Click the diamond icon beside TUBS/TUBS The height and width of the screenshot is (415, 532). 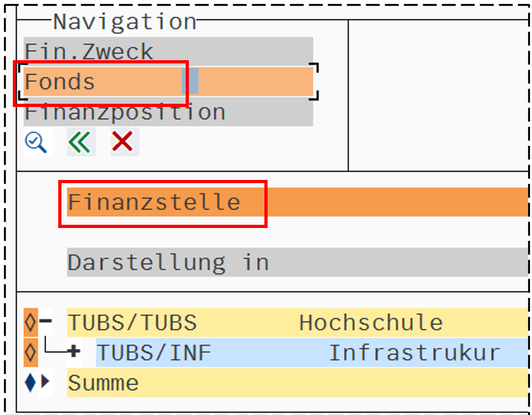pyautogui.click(x=30, y=323)
